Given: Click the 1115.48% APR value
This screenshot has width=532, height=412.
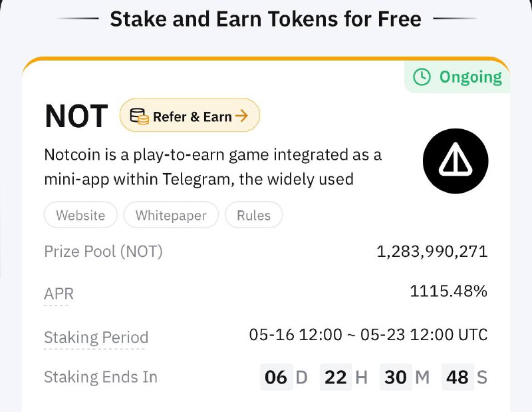Looking at the screenshot, I should tap(448, 291).
